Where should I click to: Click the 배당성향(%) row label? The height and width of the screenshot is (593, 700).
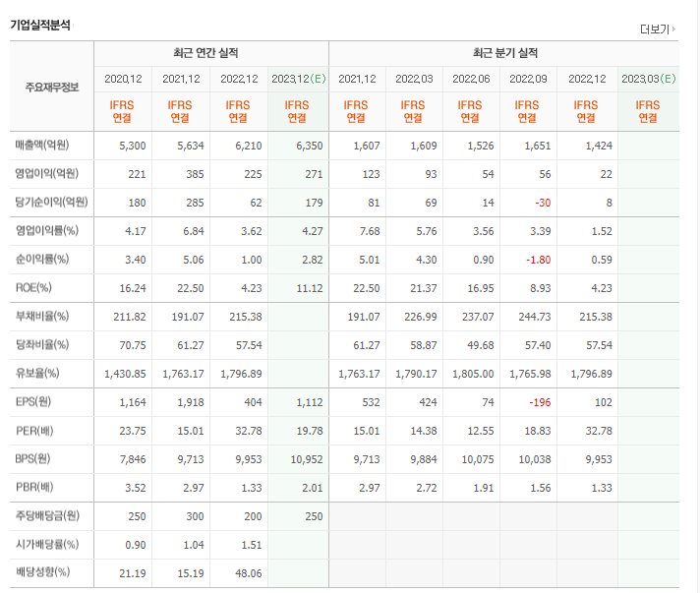[43, 573]
